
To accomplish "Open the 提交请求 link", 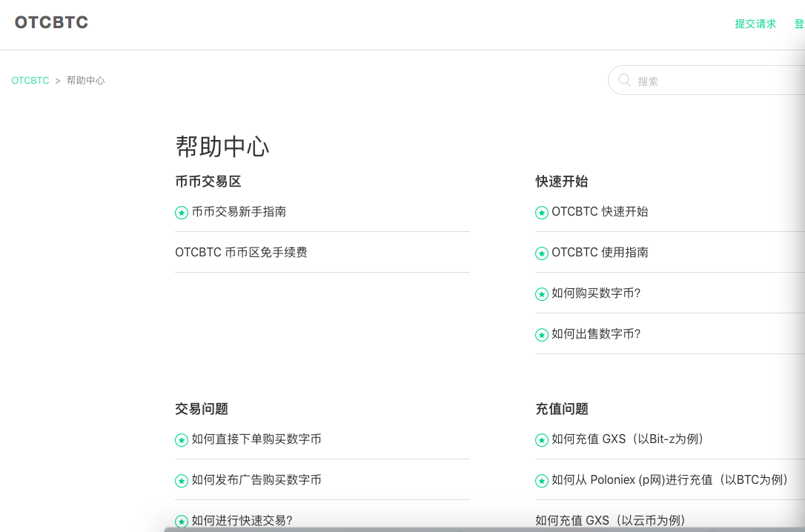I will coord(755,24).
